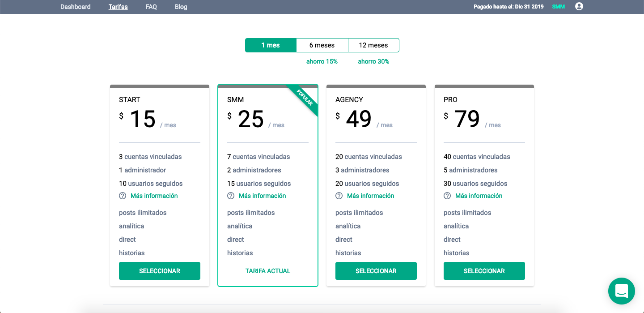Click the PRO plan question mark icon
Screen dimensions: 644x313
tap(447, 196)
